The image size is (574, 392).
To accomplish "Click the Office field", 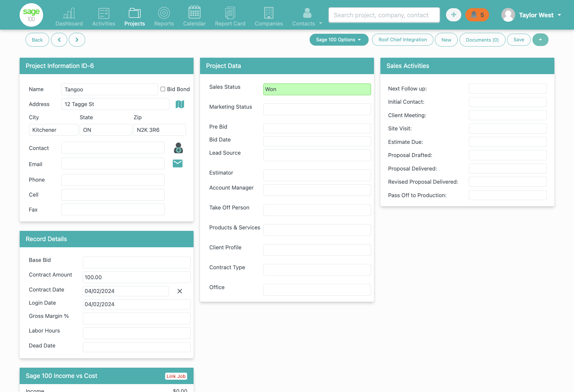I will point(317,290).
